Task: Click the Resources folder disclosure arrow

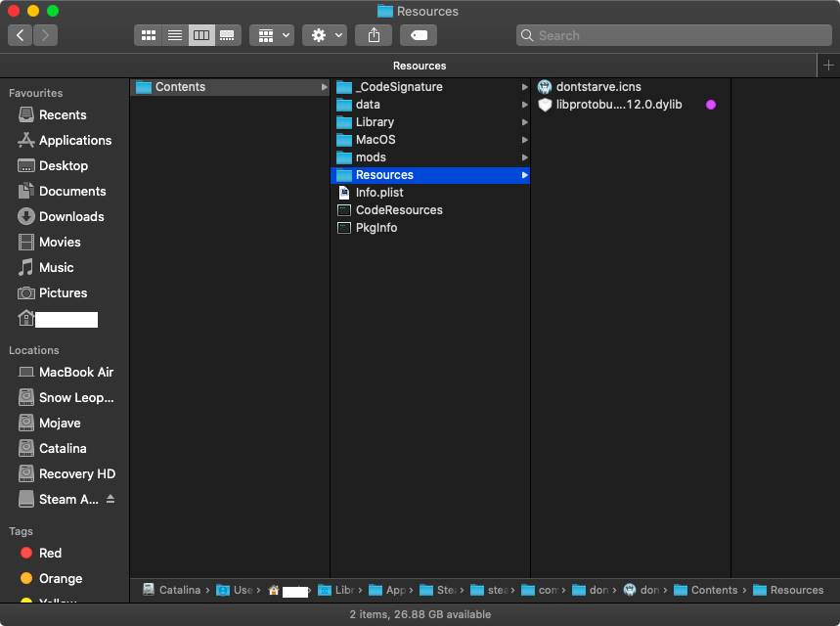Action: tap(525, 175)
